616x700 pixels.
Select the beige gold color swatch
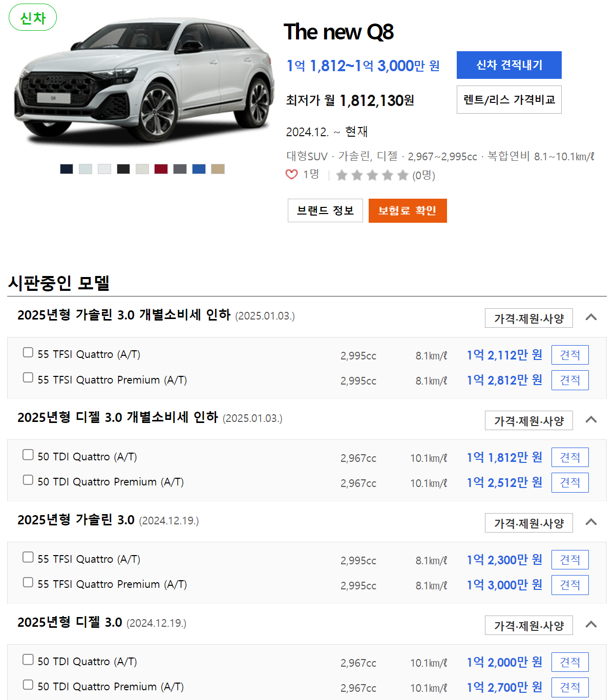pos(218,169)
